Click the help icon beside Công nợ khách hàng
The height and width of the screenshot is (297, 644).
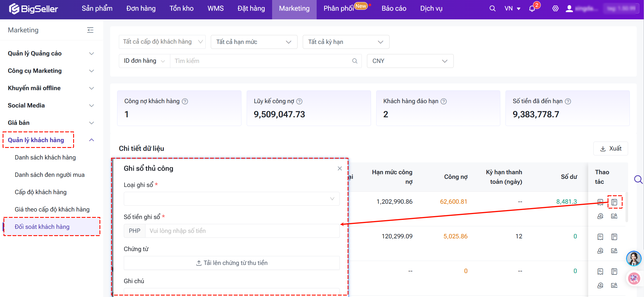[185, 101]
